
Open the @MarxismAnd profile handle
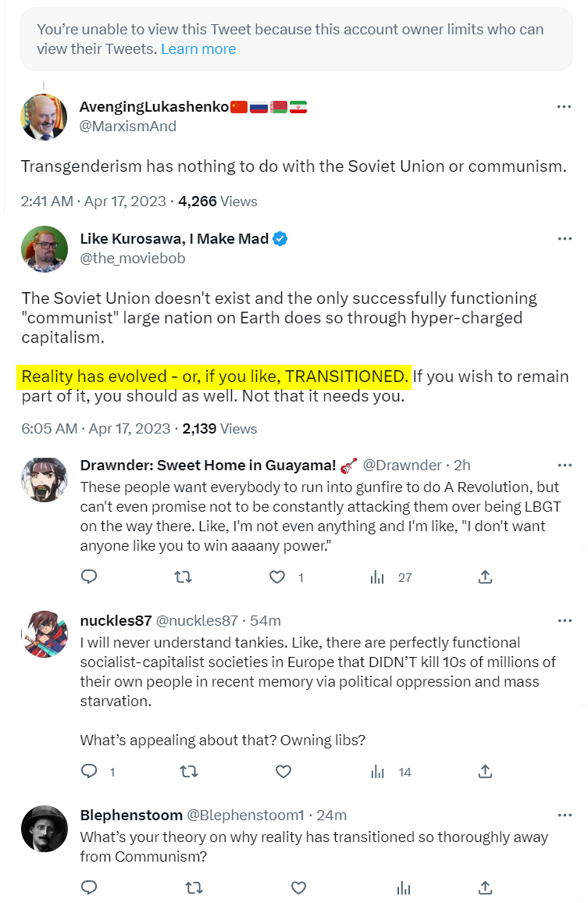[128, 127]
